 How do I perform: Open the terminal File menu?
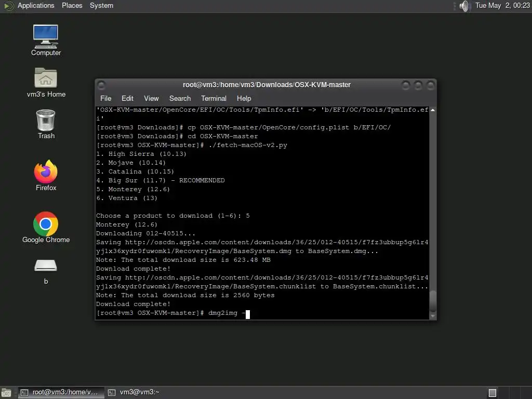coord(105,98)
